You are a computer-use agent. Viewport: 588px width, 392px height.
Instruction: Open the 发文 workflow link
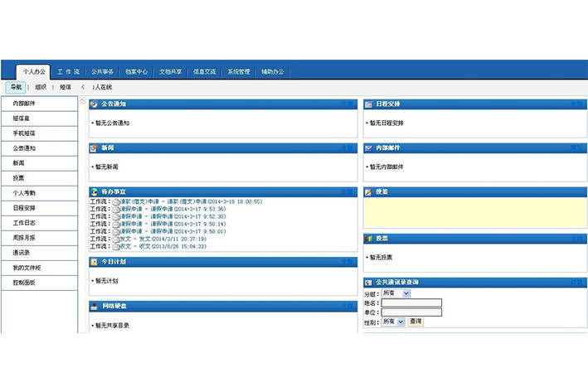163,240
